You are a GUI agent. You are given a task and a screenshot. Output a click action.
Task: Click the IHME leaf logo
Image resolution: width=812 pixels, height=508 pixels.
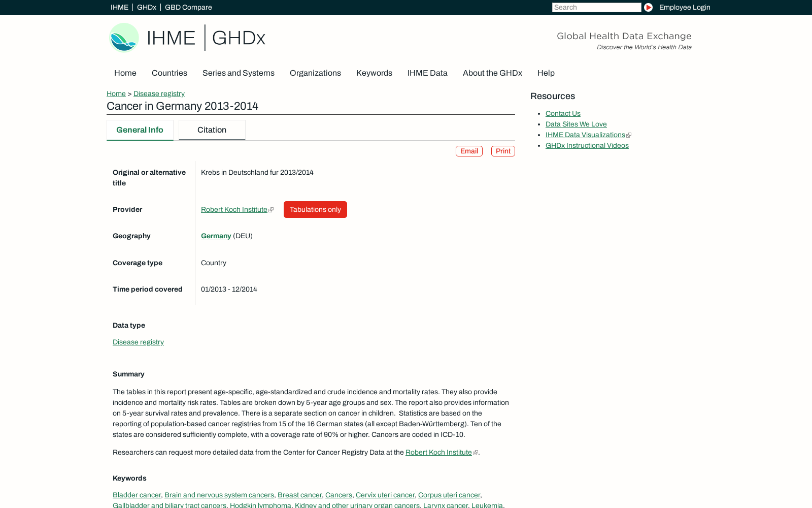124,38
